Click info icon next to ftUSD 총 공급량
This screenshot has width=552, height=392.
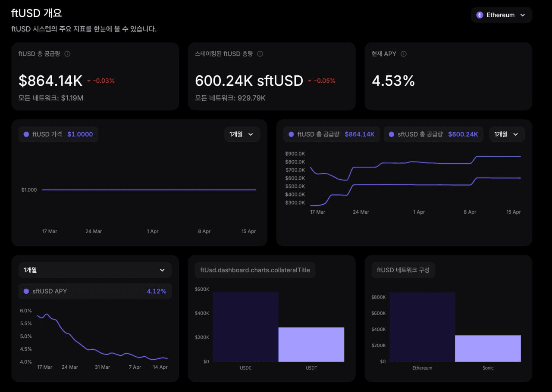coord(67,54)
